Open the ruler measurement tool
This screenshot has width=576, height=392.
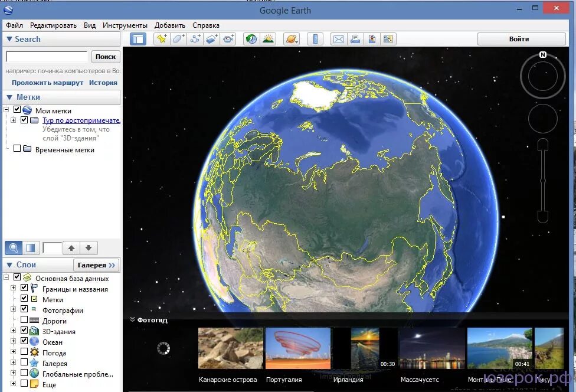pyautogui.click(x=315, y=39)
